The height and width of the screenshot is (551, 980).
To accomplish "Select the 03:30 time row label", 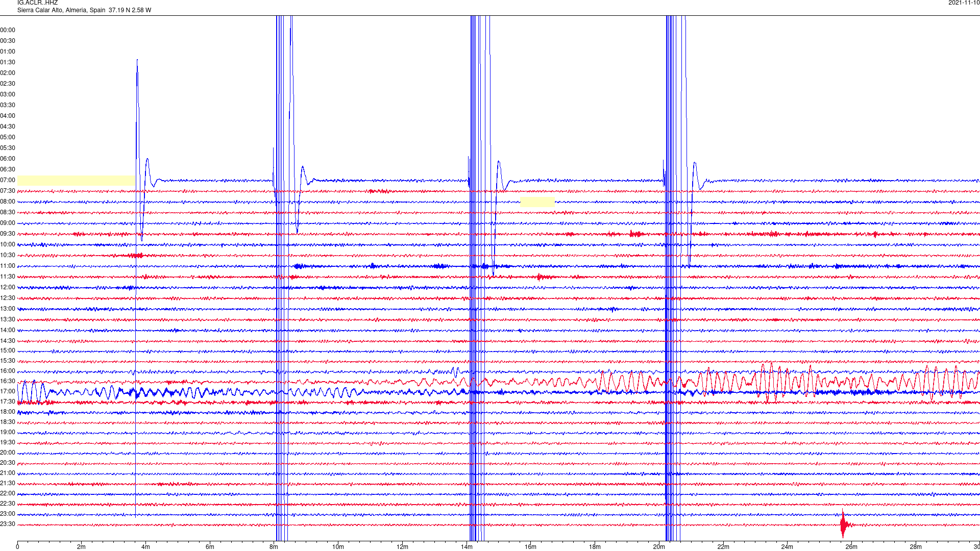I will point(8,105).
